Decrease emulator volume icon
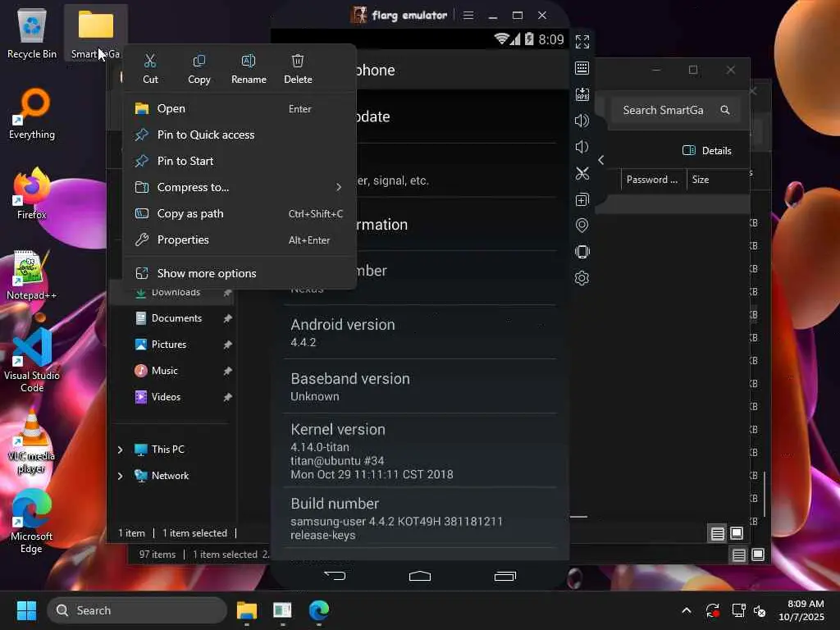Viewport: 840px width, 630px height. [x=582, y=147]
